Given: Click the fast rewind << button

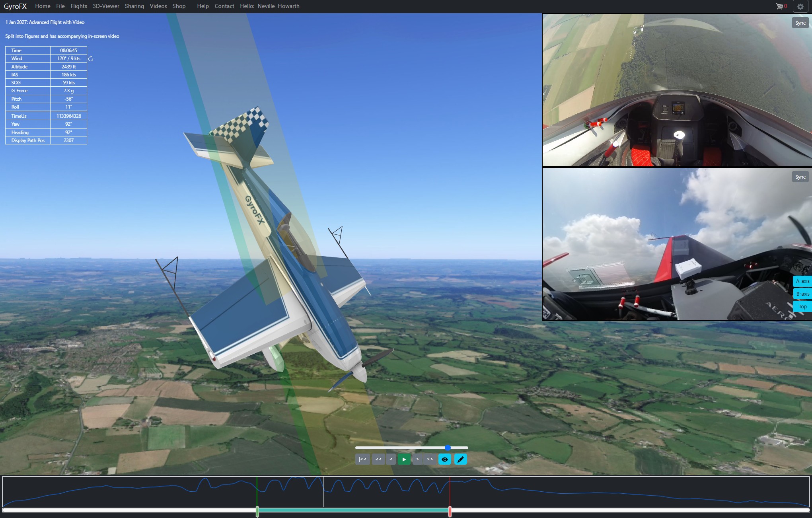Looking at the screenshot, I should pyautogui.click(x=378, y=460).
